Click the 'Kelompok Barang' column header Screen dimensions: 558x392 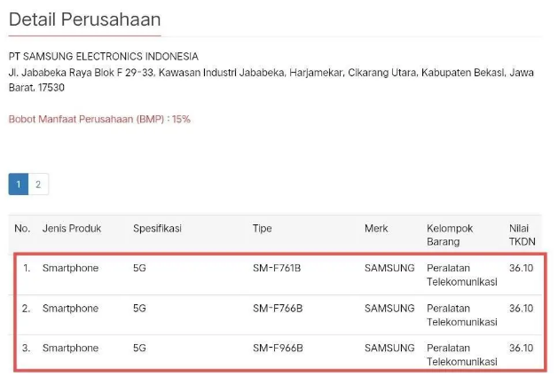tap(450, 235)
